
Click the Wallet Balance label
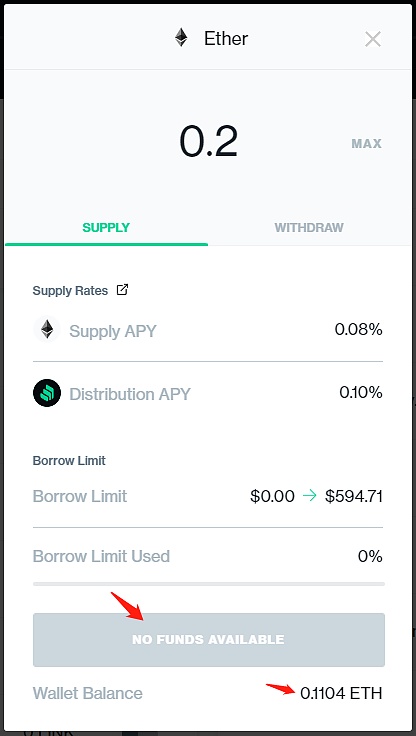(88, 693)
